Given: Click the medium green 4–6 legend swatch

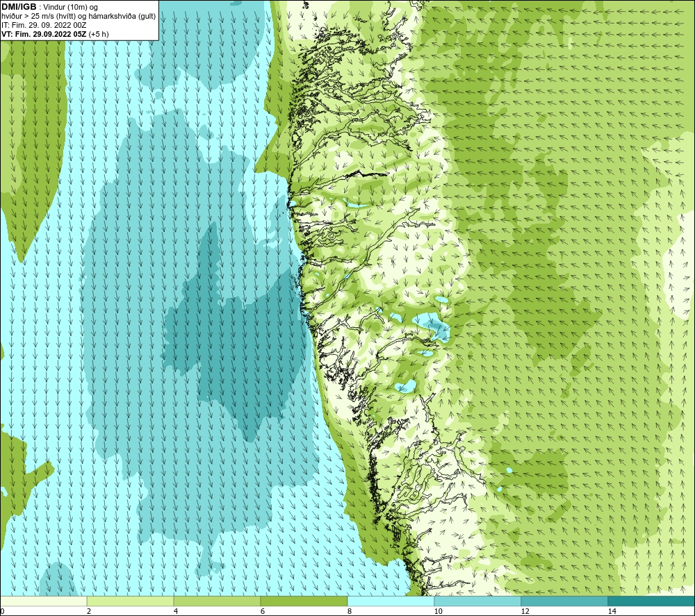Looking at the screenshot, I should coord(217,601).
